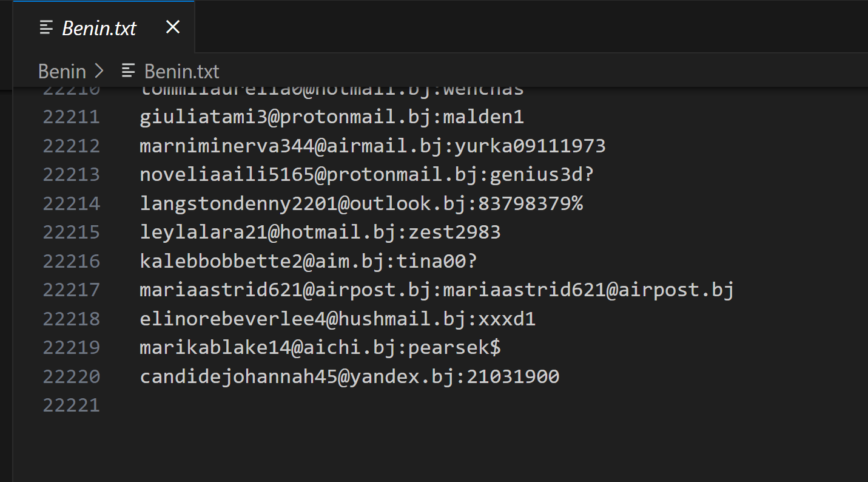Open the Benin folder breadcrumb
The width and height of the screenshot is (868, 482).
pos(62,71)
